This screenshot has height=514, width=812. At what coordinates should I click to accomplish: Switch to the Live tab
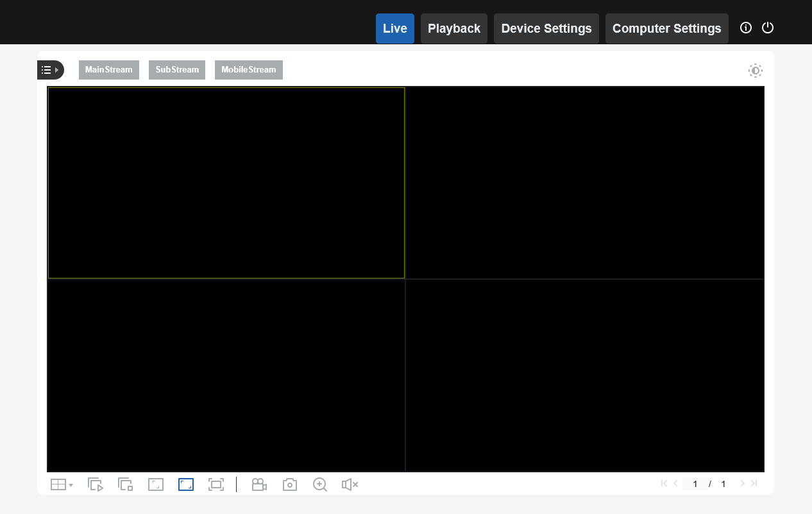(395, 28)
